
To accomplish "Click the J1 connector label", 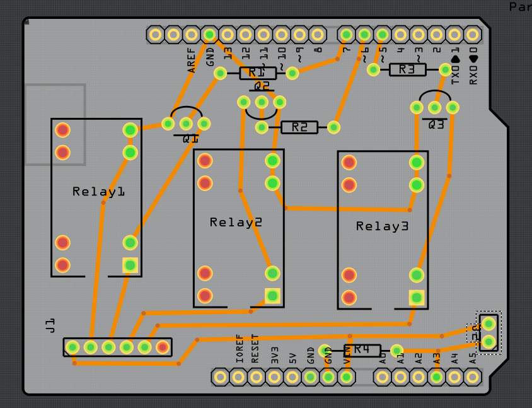I will point(50,325).
